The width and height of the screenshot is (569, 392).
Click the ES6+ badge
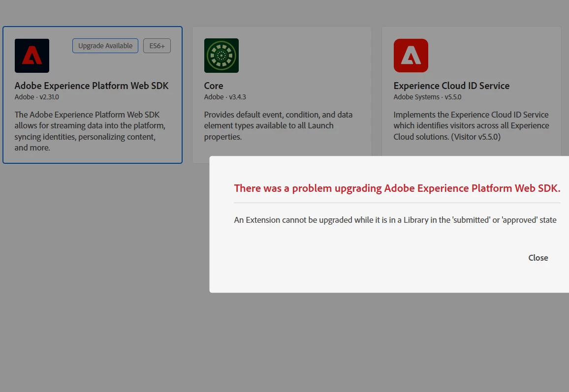(157, 46)
